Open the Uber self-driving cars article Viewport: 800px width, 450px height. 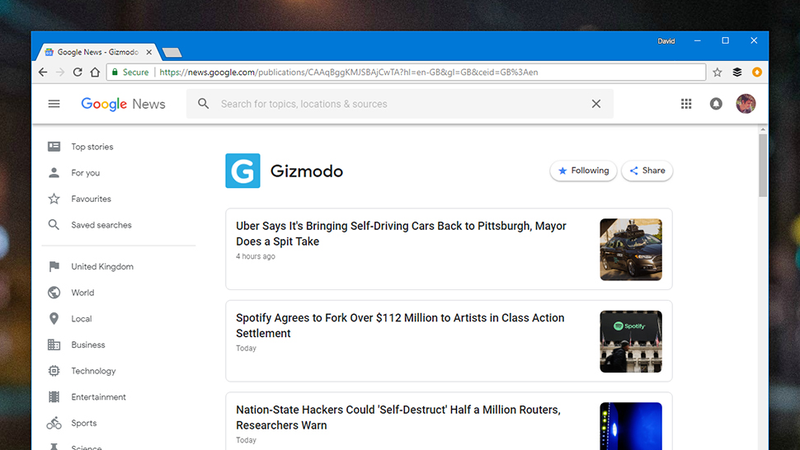(401, 234)
